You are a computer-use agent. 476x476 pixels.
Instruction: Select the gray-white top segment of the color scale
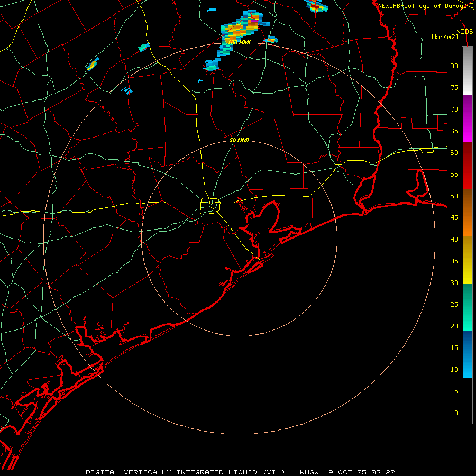[467, 71]
